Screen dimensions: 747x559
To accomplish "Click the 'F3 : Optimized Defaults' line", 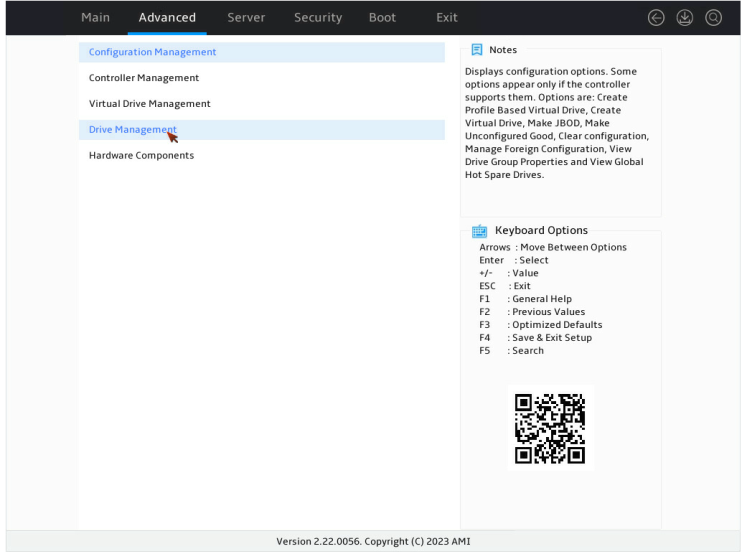I will point(540,325).
